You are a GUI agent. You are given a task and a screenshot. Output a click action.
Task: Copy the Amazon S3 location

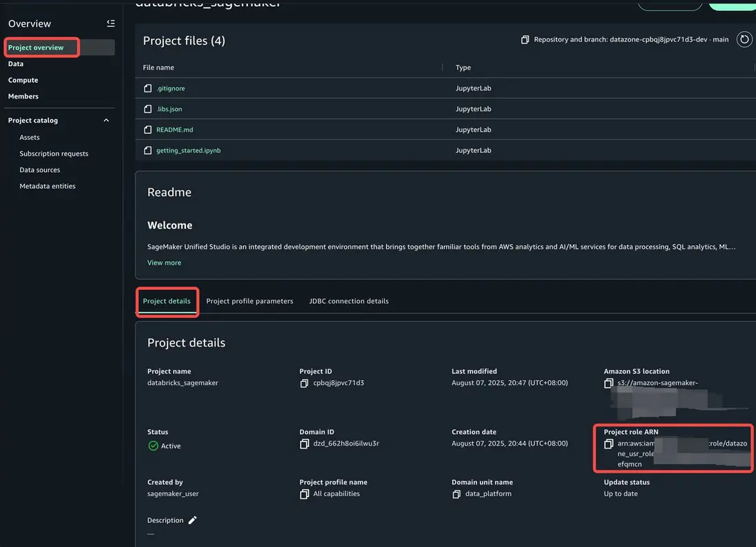pos(609,383)
